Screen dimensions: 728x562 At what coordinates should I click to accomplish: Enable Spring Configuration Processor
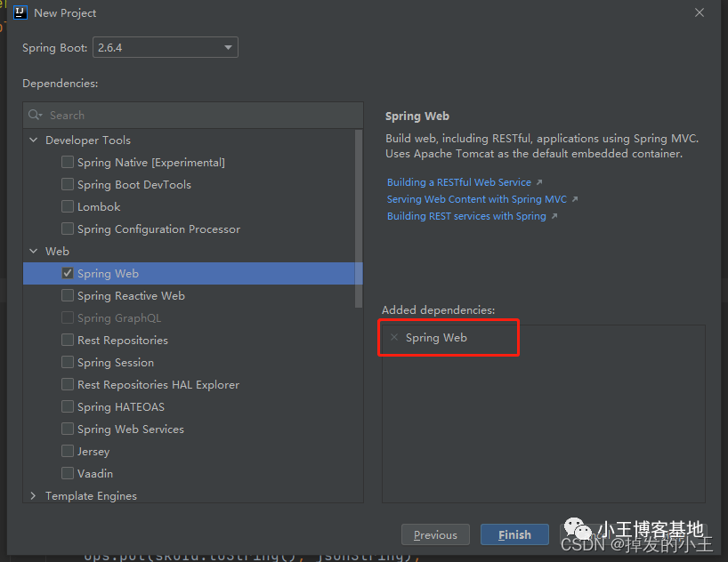pyautogui.click(x=68, y=229)
